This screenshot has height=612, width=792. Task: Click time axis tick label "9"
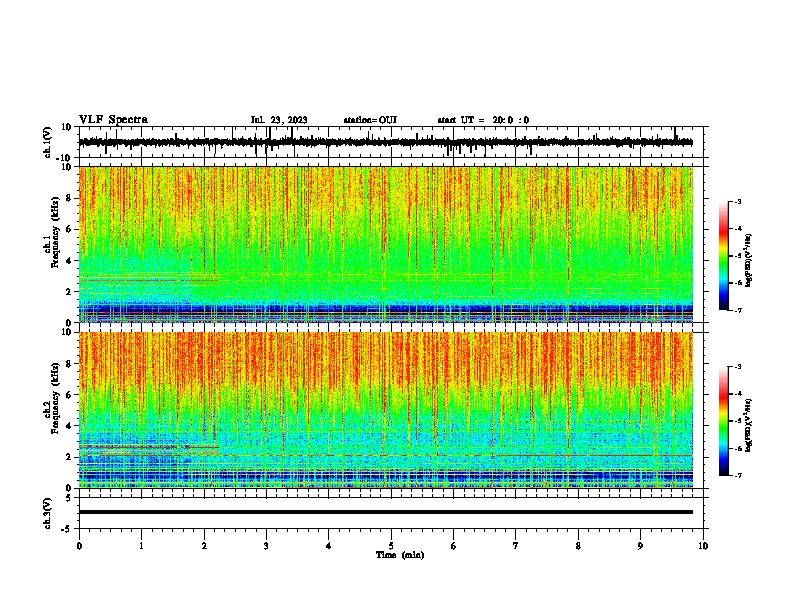pyautogui.click(x=640, y=546)
